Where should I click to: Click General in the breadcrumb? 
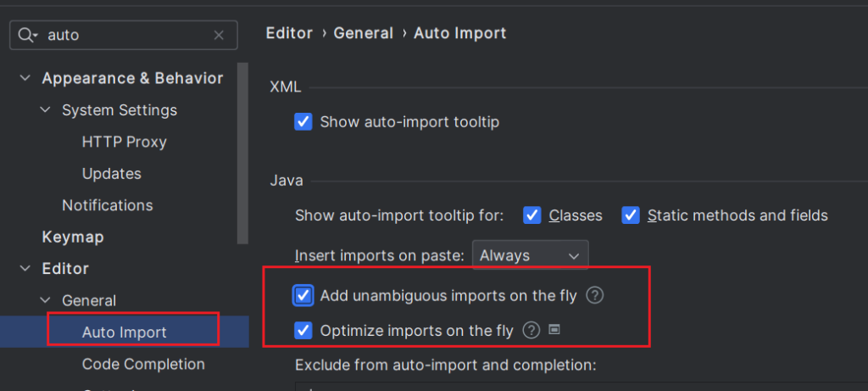tap(363, 33)
